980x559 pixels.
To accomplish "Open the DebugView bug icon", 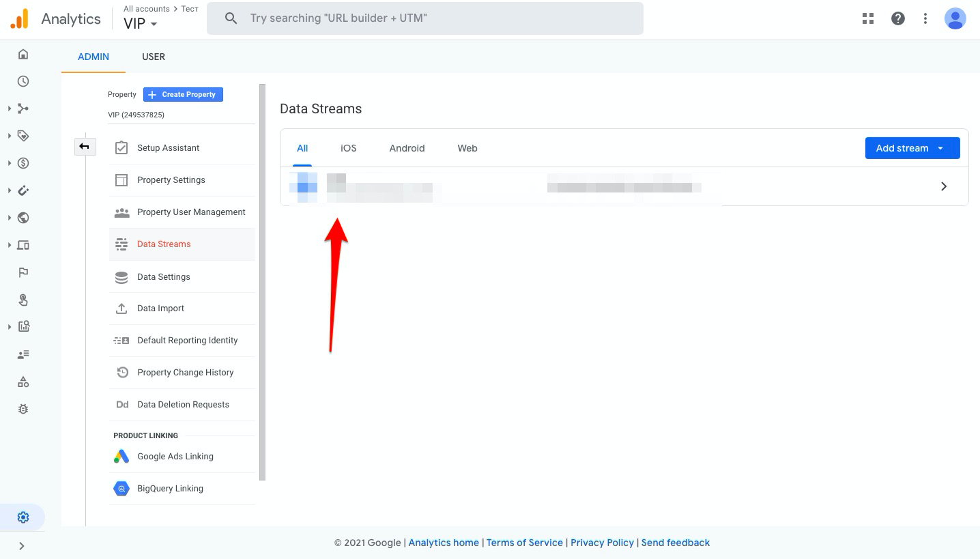I will click(23, 409).
